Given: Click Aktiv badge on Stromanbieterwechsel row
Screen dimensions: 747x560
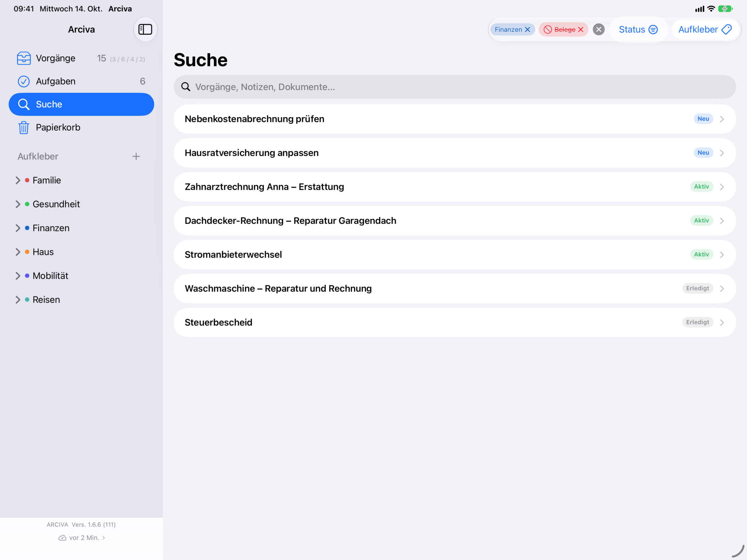Looking at the screenshot, I should click(x=701, y=255).
